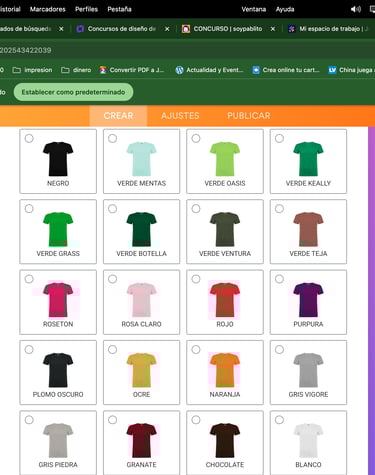
Task: Select the ROSETON radio button
Action: (x=29, y=279)
